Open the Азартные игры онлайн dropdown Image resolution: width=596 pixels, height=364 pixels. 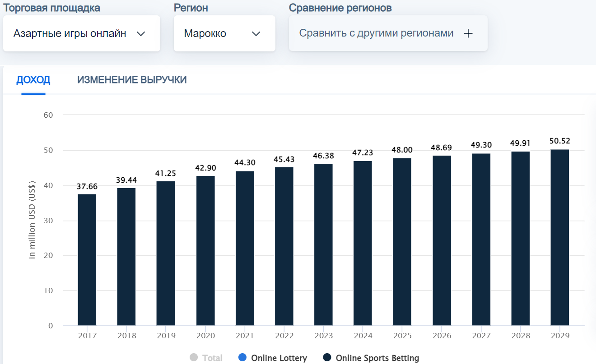click(x=82, y=33)
